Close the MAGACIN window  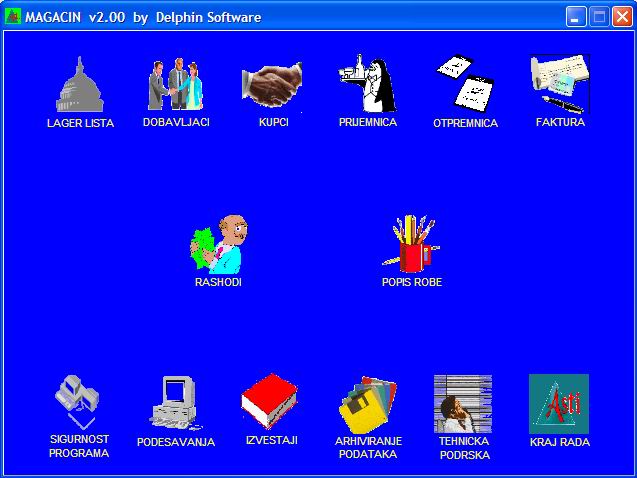622,17
